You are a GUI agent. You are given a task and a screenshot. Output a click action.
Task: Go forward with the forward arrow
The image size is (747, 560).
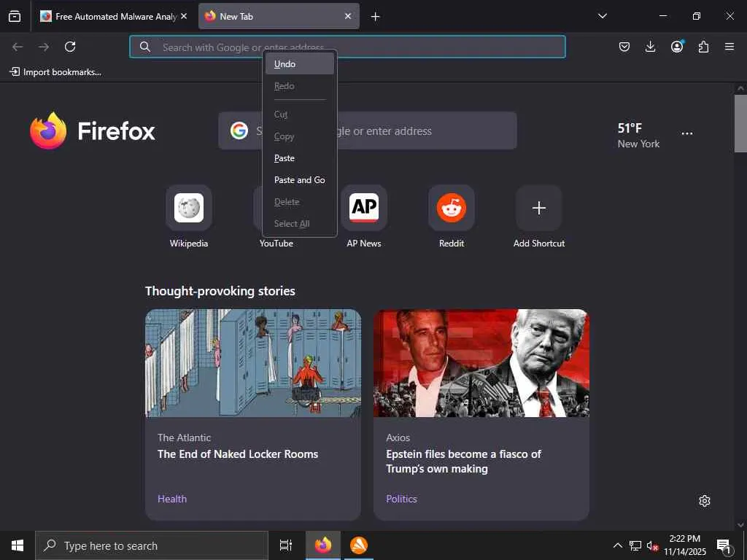click(44, 47)
